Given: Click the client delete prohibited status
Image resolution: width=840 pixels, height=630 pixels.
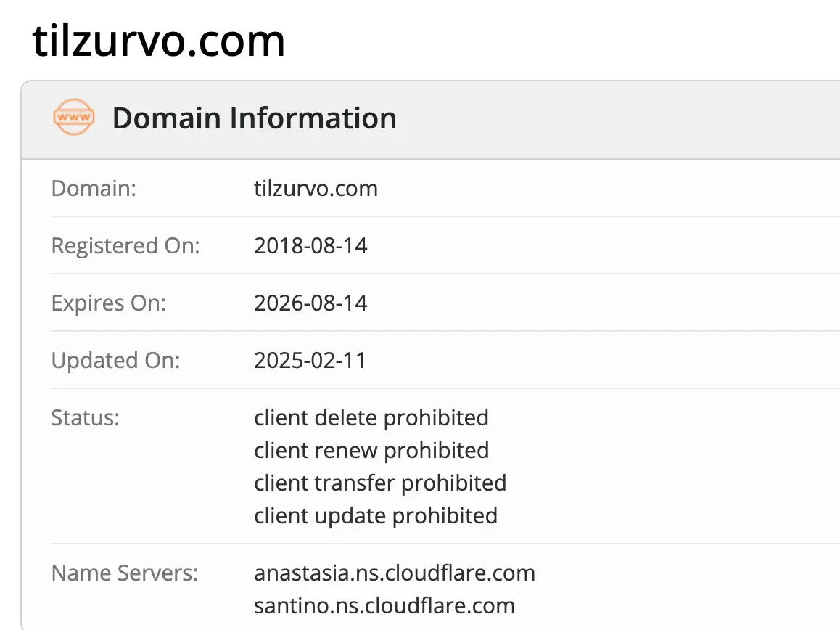Looking at the screenshot, I should point(371,417).
